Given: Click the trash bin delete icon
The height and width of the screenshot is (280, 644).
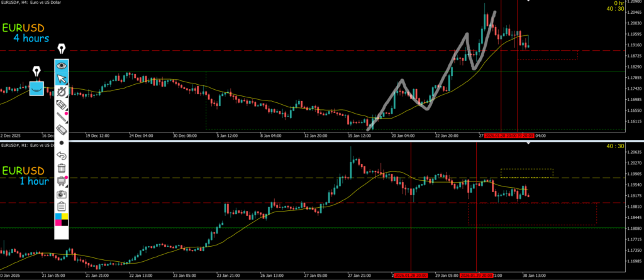Looking at the screenshot, I should pyautogui.click(x=62, y=168).
